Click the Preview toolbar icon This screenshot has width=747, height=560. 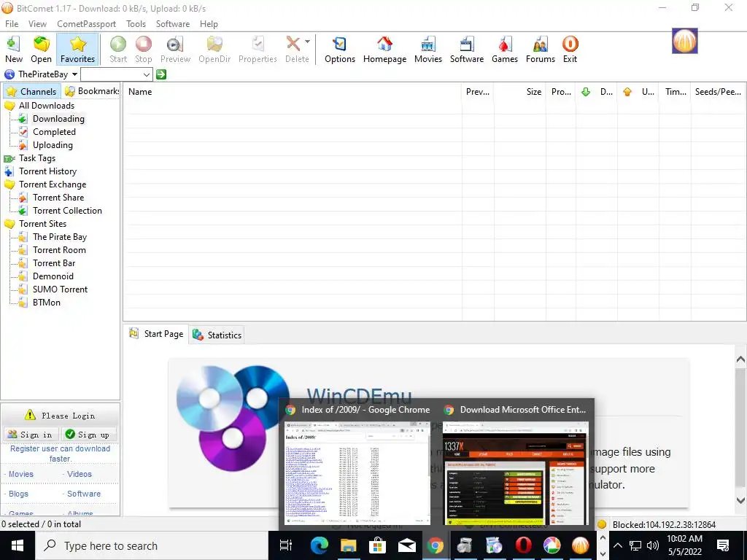pos(175,49)
